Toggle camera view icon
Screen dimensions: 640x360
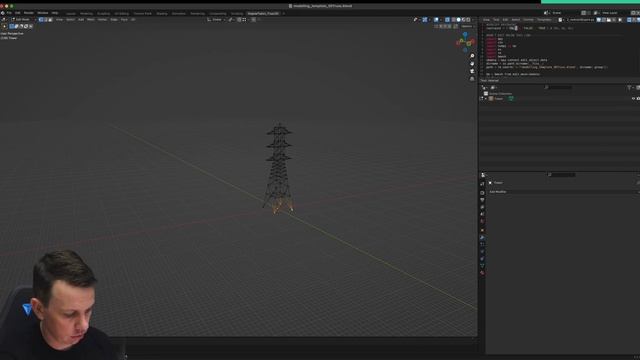coord(472,71)
